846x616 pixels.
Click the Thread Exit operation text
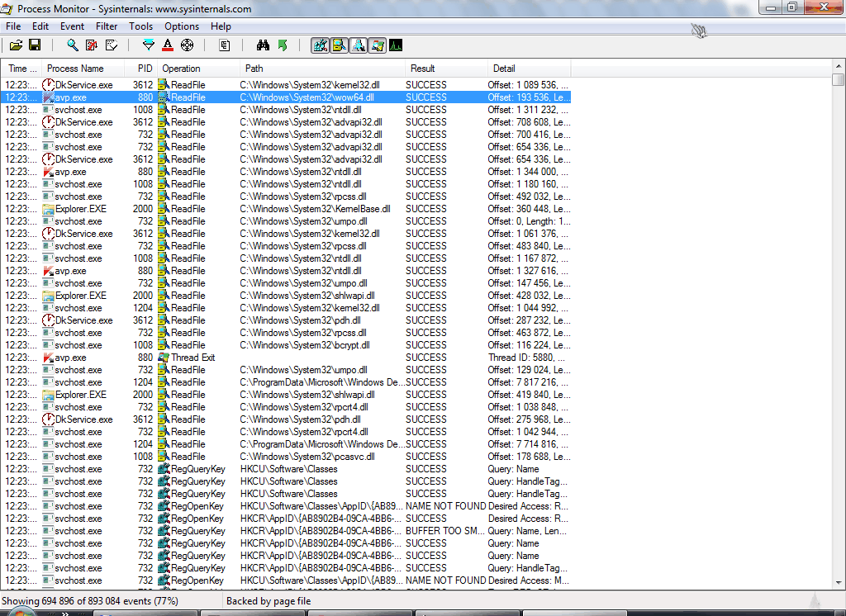point(193,358)
